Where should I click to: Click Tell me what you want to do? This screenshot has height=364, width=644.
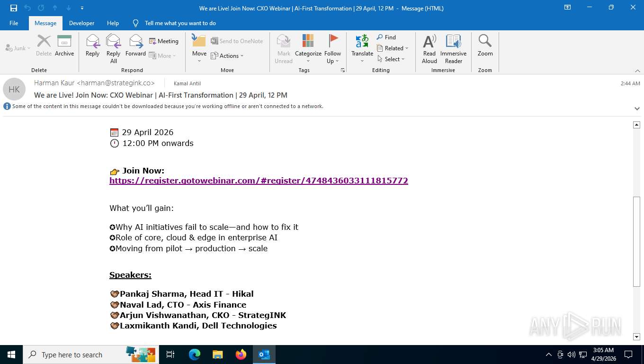[x=180, y=23]
